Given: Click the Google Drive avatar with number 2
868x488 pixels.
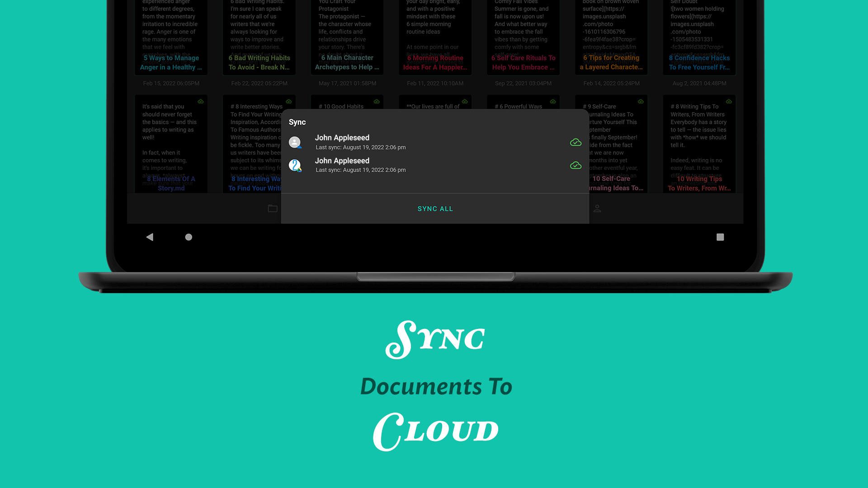Looking at the screenshot, I should tap(295, 165).
